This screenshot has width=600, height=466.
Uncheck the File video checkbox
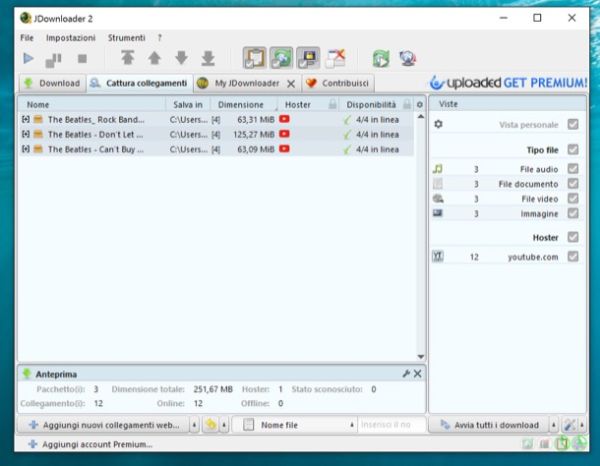click(x=573, y=198)
